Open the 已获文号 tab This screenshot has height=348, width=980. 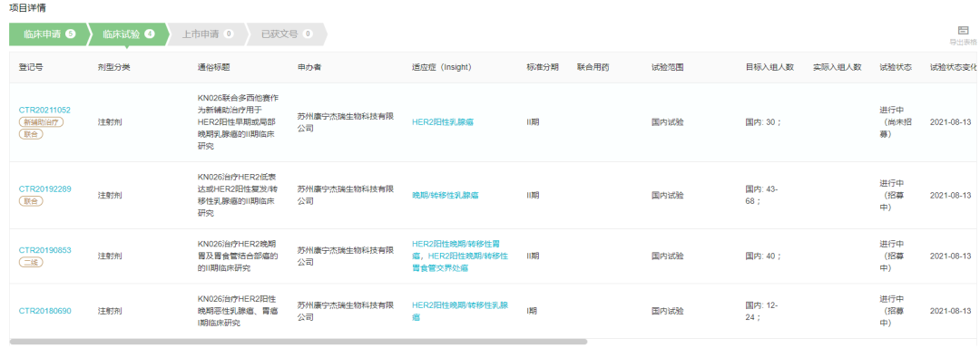coord(286,34)
